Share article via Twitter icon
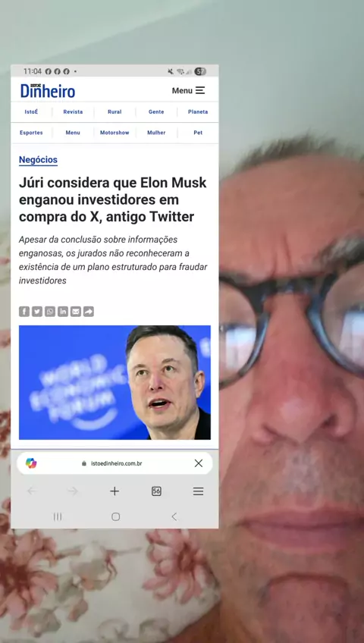Image resolution: width=364 pixels, height=643 pixels. [x=37, y=312]
